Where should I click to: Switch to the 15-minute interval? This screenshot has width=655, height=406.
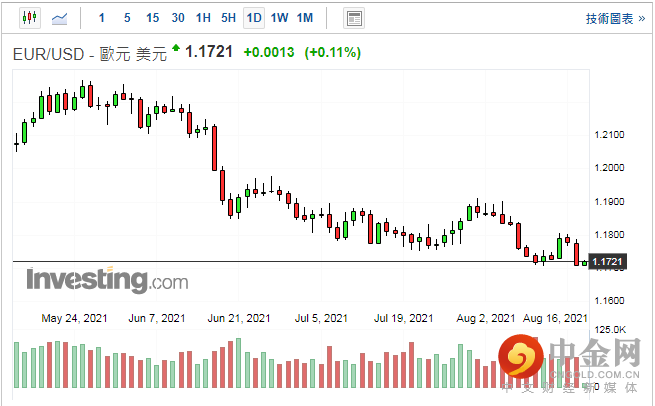pos(152,18)
